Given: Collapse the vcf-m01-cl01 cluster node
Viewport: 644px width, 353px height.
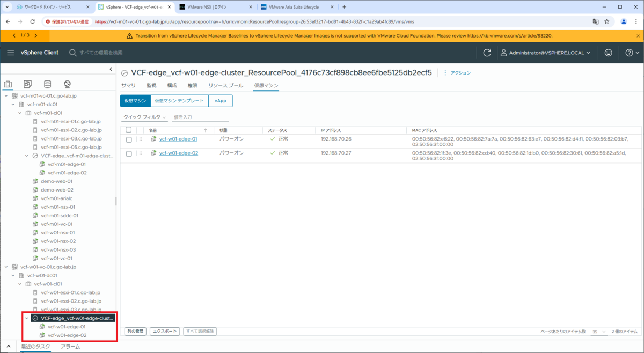Looking at the screenshot, I should (x=20, y=113).
